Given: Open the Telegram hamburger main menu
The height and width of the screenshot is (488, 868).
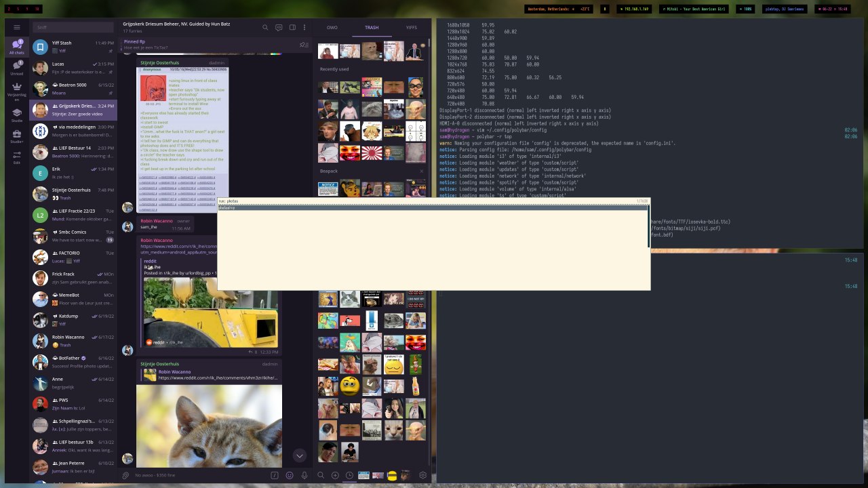Looking at the screenshot, I should point(16,28).
